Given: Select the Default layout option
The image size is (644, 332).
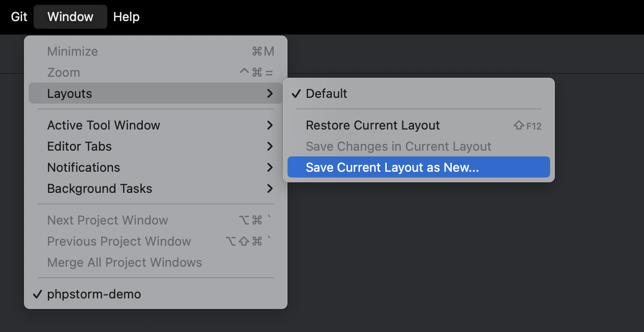Looking at the screenshot, I should (326, 94).
